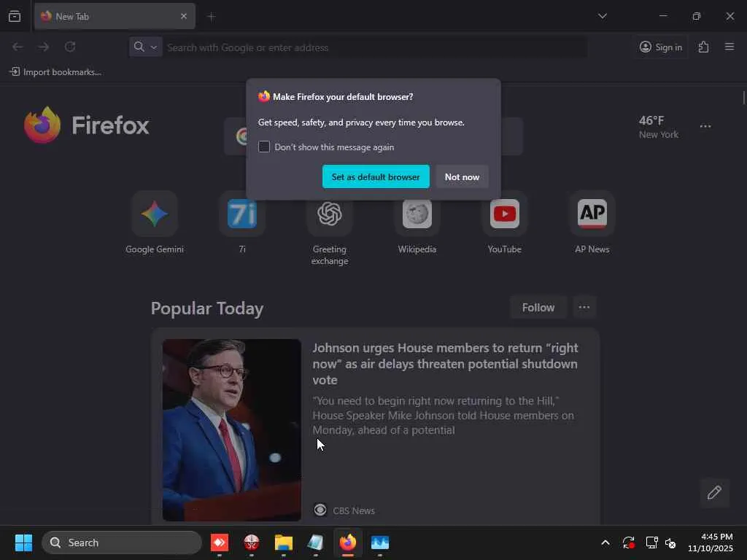Screen dimensions: 747x560
Task: Open the Firefox View icon in tab strip
Action: pyautogui.click(x=15, y=16)
